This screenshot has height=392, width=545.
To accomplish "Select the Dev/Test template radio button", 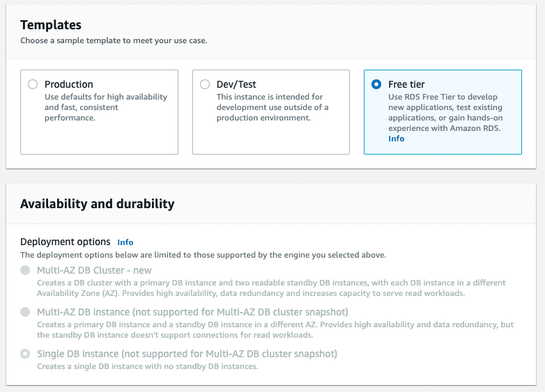I will 205,84.
